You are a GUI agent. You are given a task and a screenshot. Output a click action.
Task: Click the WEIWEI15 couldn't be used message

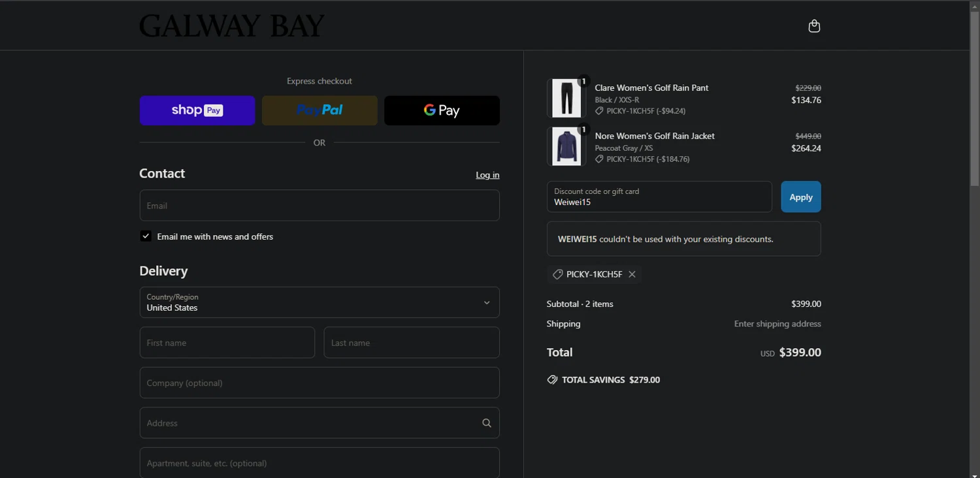(683, 239)
